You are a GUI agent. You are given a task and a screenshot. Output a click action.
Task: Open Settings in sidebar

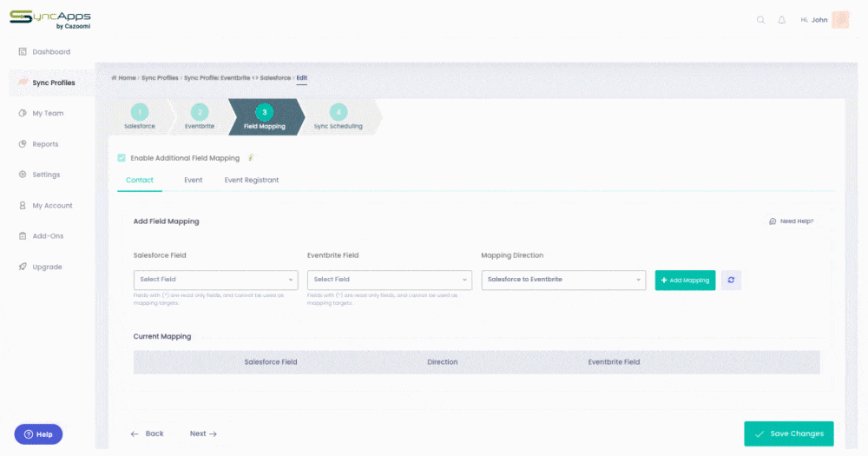pos(46,175)
